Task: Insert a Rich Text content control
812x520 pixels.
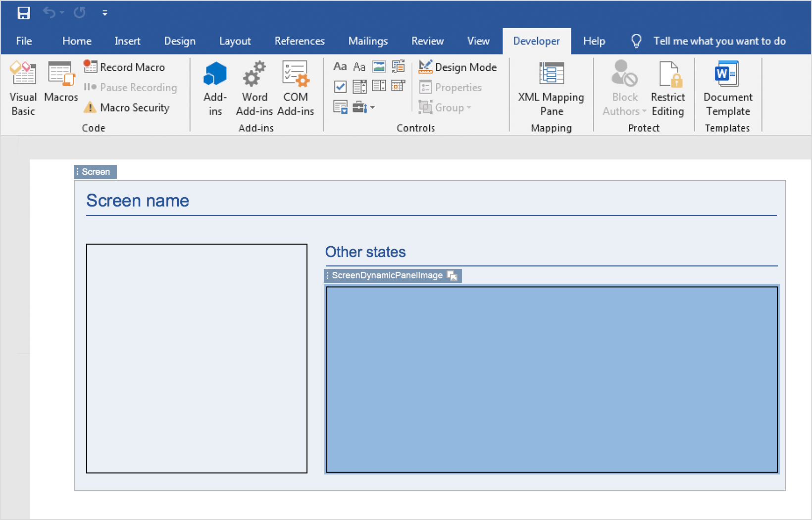Action: coord(340,66)
